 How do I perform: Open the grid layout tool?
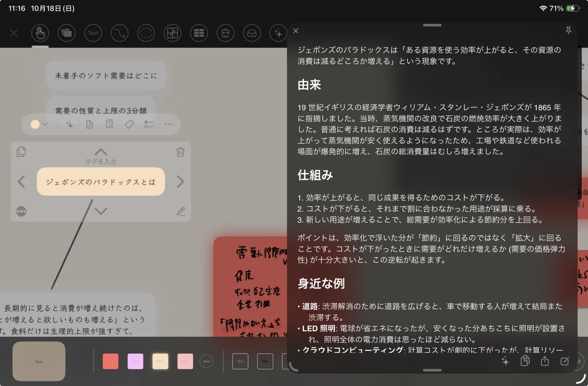(x=172, y=33)
